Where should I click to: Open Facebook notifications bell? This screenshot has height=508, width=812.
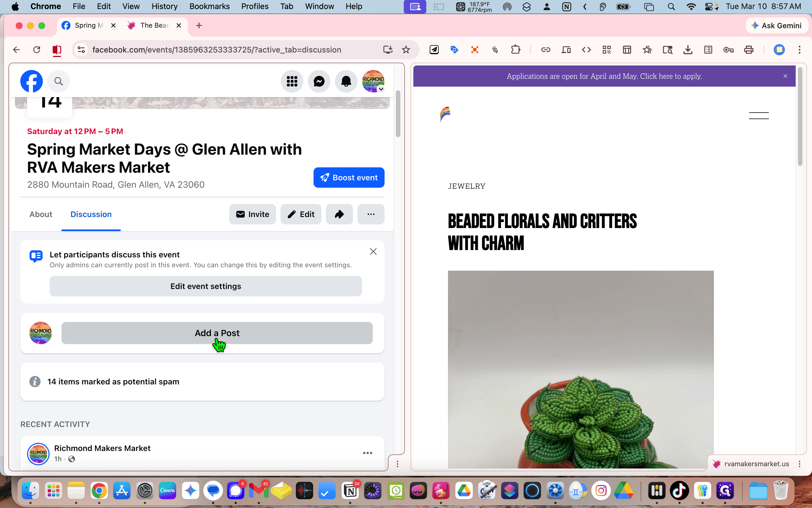(346, 81)
